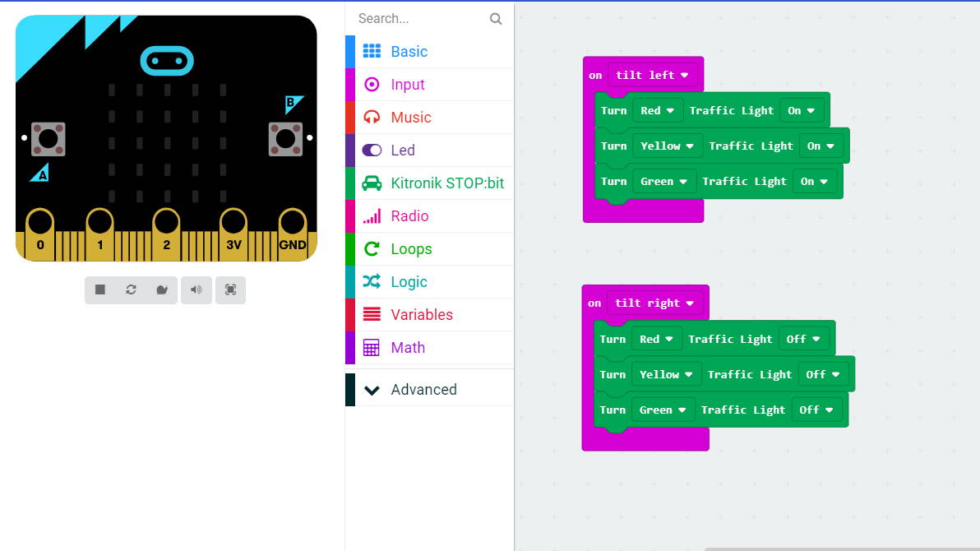Change Yellow color dropdown in tilt left block
Viewport: 980px width, 551px height.
(x=667, y=146)
